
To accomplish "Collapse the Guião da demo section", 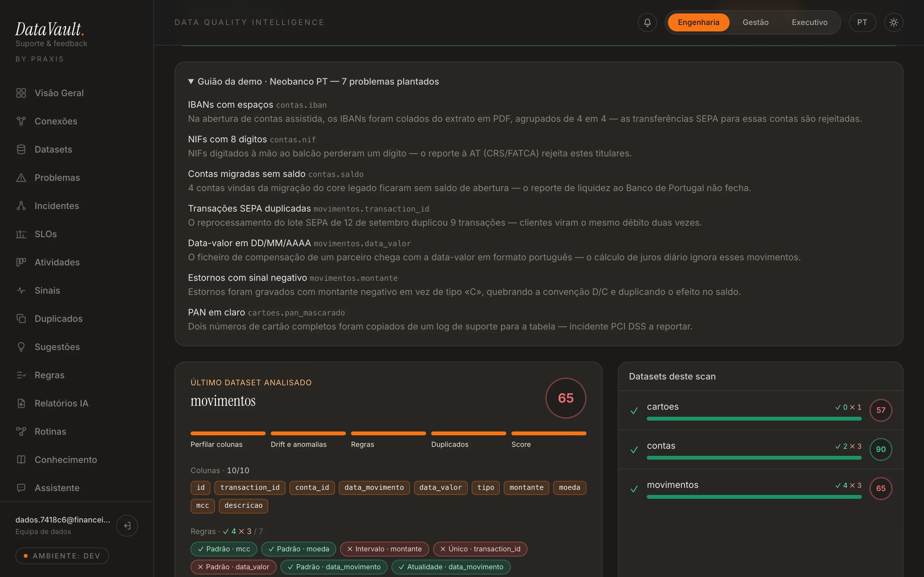I will pos(313,82).
